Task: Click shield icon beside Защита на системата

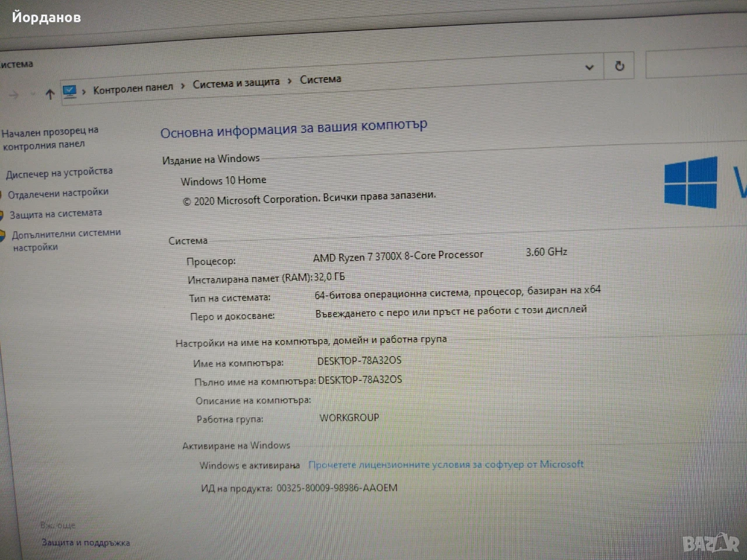Action: coord(2,216)
